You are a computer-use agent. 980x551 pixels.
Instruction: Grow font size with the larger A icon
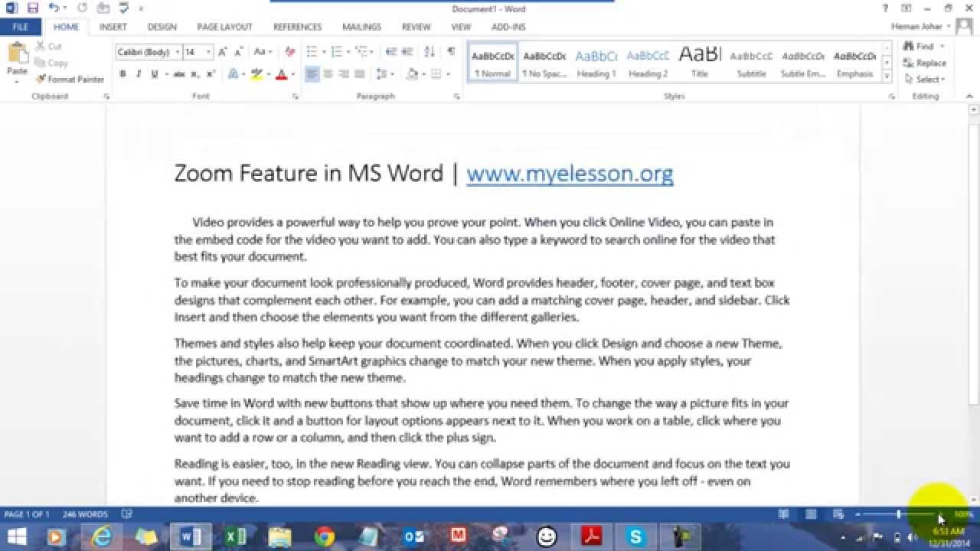point(222,52)
